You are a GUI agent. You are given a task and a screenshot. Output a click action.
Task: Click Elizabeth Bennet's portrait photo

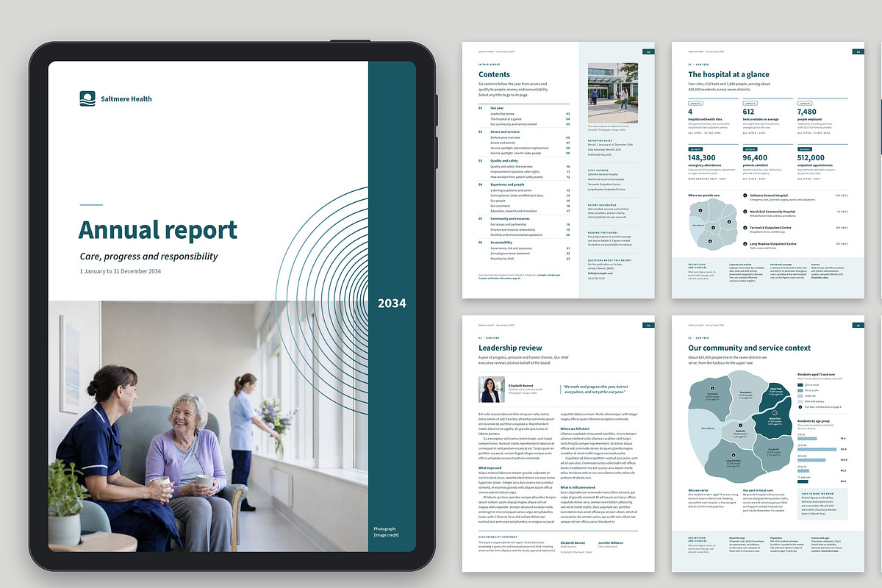(x=491, y=390)
